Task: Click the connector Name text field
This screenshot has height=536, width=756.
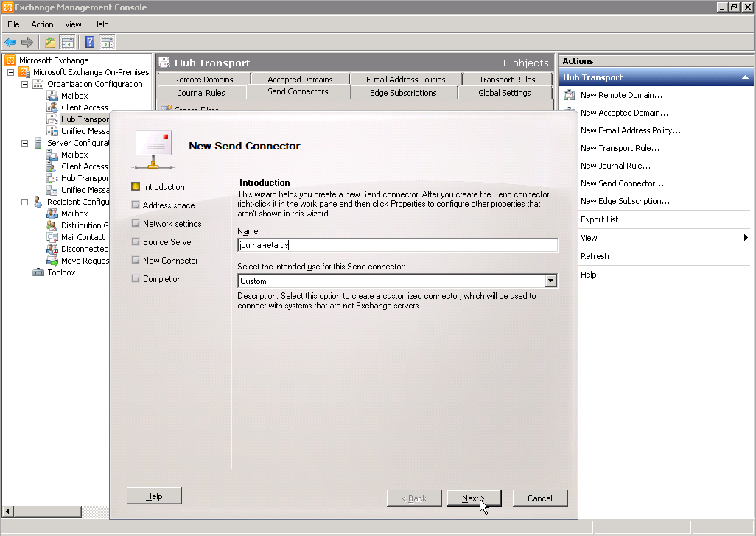Action: (x=397, y=246)
